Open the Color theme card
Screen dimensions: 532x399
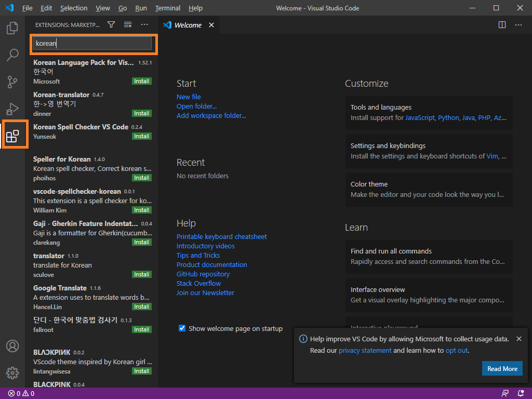tap(429, 189)
